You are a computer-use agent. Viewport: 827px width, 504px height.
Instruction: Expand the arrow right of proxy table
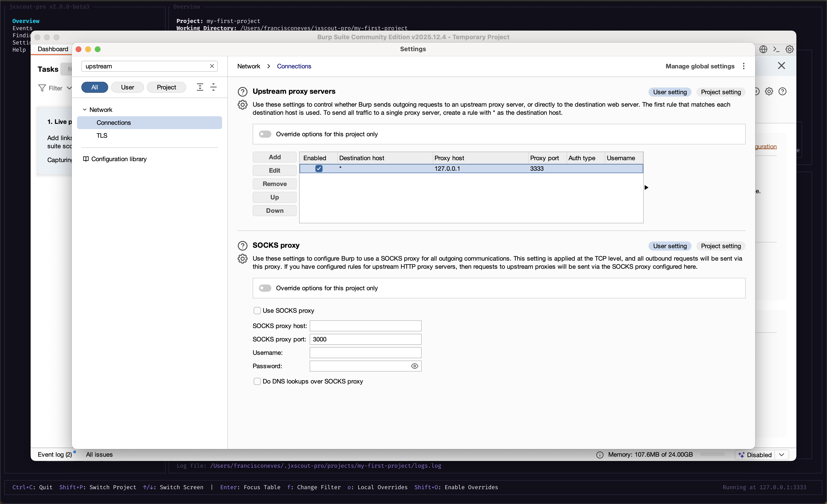click(x=646, y=187)
